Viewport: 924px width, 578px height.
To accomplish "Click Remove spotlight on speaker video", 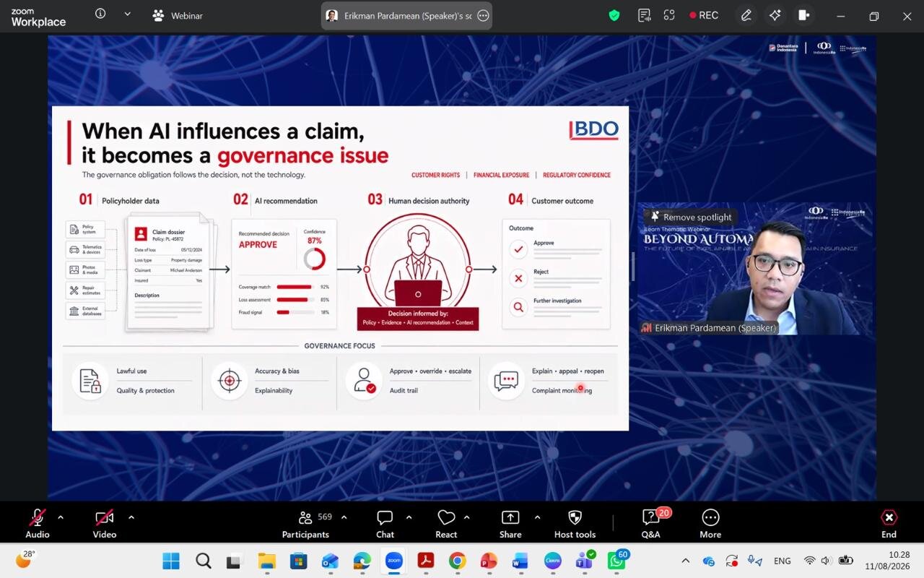I will pos(691,217).
